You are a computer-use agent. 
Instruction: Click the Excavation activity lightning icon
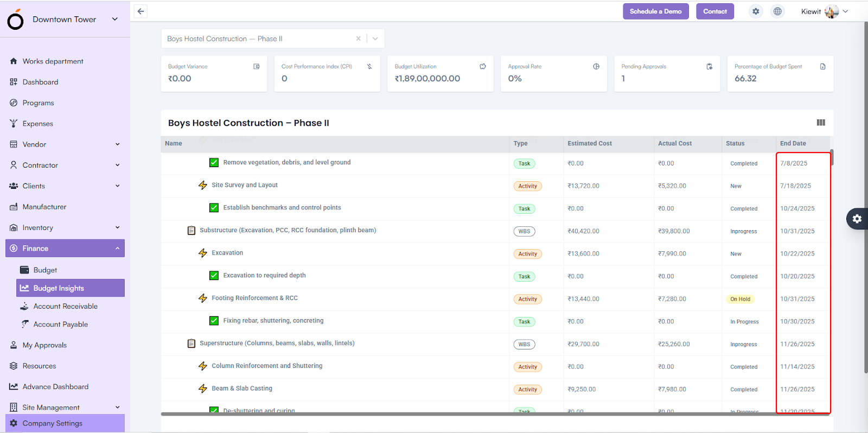pyautogui.click(x=203, y=253)
